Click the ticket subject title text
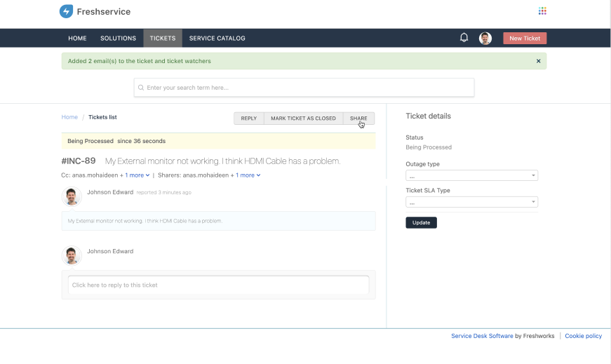Screen dimensions: 611x364 pyautogui.click(x=222, y=161)
